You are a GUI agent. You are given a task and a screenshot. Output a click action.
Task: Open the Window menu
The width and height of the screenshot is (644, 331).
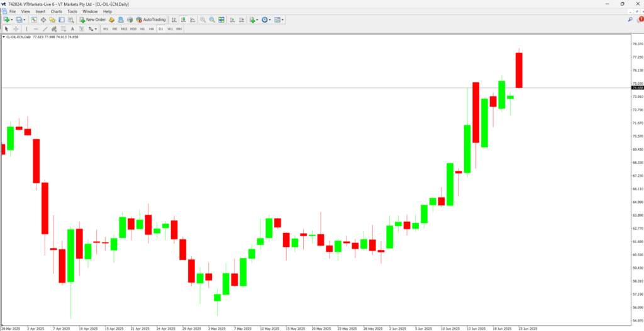click(90, 11)
